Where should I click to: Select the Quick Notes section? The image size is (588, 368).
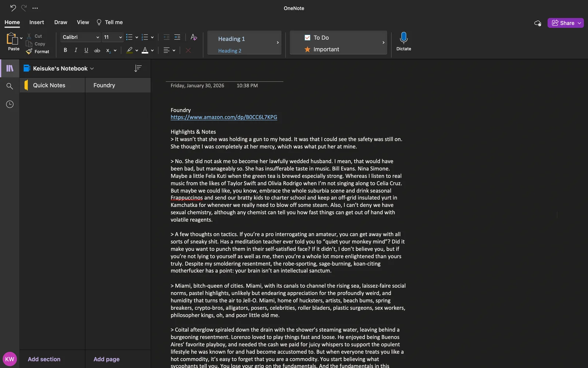click(52, 85)
